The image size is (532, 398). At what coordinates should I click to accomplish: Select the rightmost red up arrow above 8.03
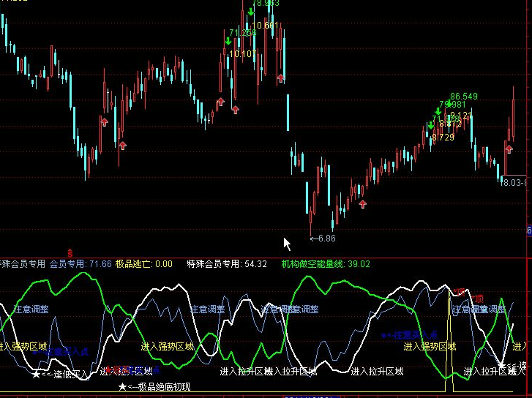(509, 149)
